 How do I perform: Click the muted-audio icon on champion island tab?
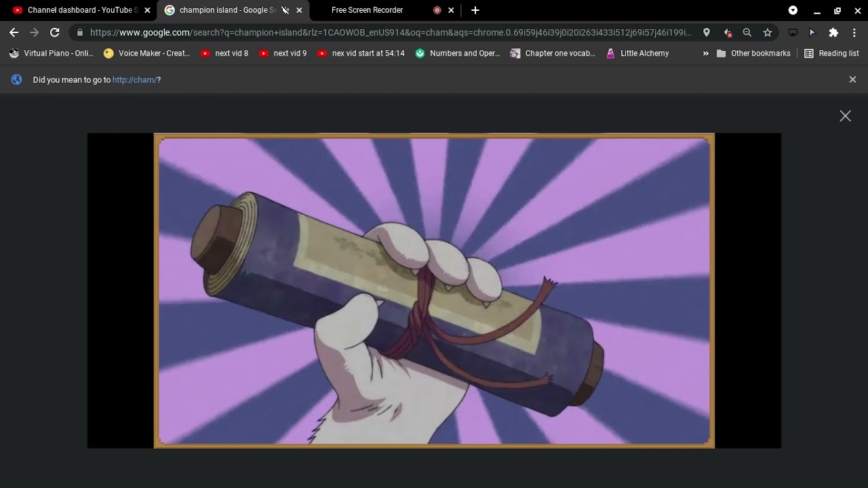click(285, 10)
